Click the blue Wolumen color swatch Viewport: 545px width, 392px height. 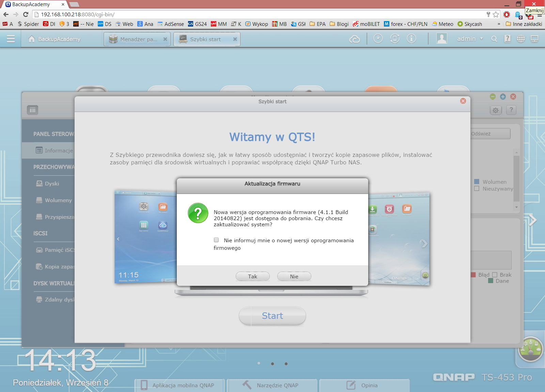(477, 182)
